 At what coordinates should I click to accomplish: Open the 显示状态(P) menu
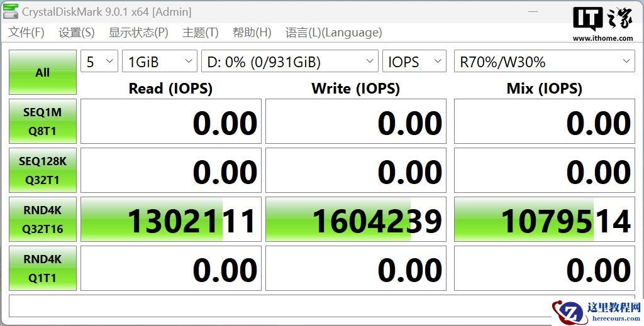[138, 33]
